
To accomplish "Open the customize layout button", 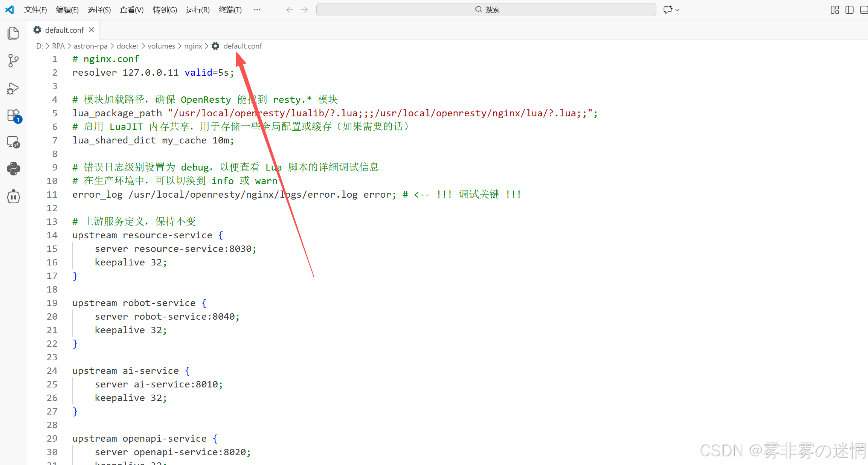I will [835, 10].
